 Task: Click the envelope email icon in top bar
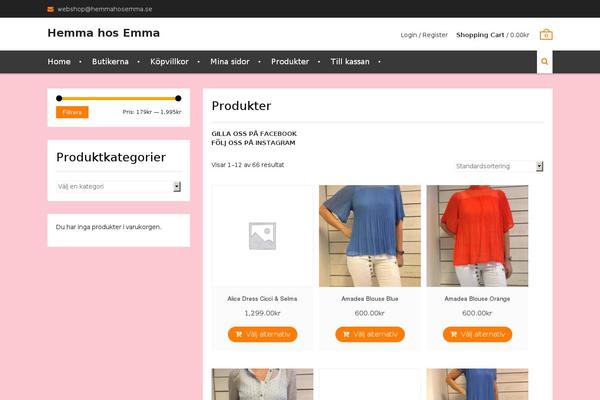51,9
